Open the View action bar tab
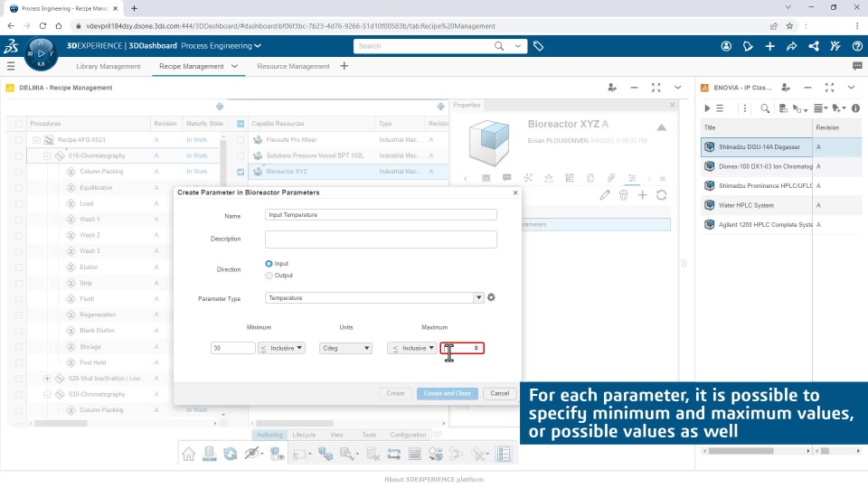 coord(336,435)
